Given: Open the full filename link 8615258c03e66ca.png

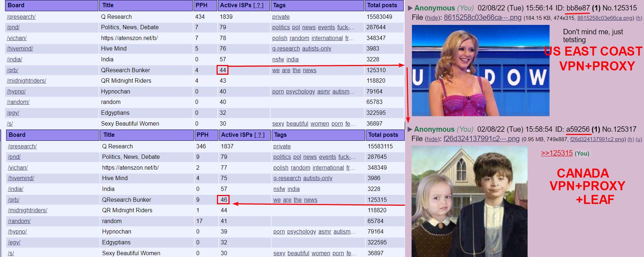Looking at the screenshot, I should click(x=605, y=18).
